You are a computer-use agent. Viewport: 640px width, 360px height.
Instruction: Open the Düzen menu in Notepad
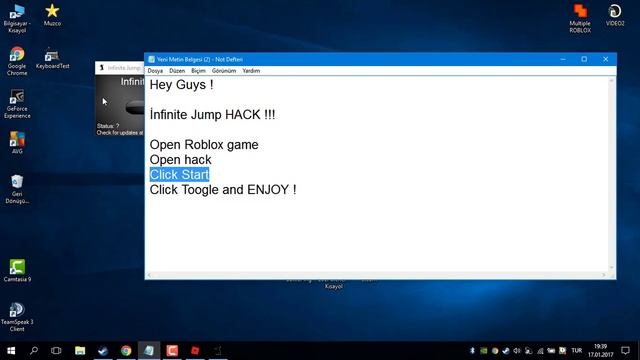(177, 71)
